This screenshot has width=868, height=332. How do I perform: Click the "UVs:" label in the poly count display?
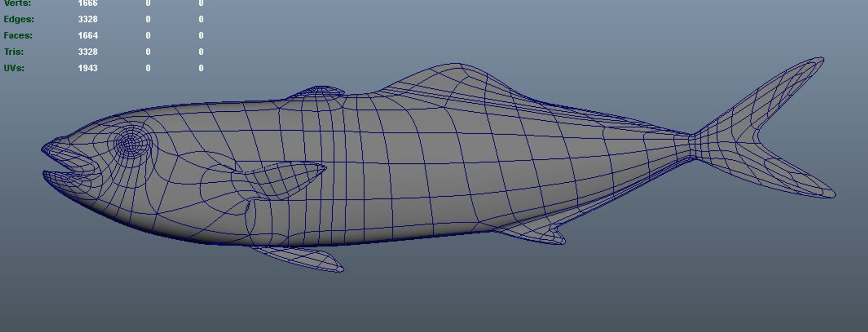click(x=14, y=68)
